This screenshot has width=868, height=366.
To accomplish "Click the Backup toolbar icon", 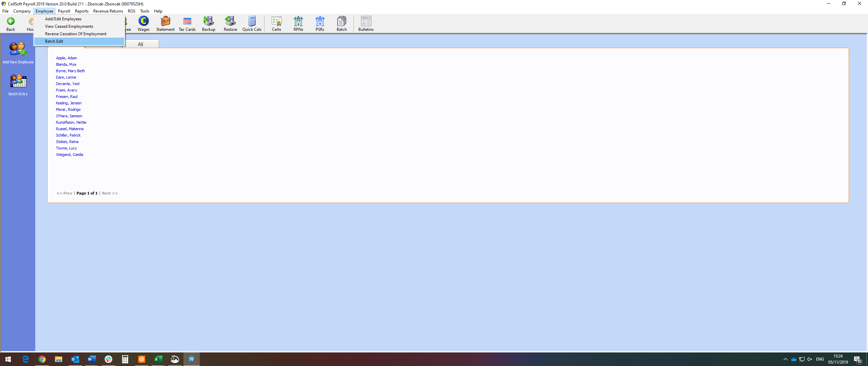I will pyautogui.click(x=209, y=22).
